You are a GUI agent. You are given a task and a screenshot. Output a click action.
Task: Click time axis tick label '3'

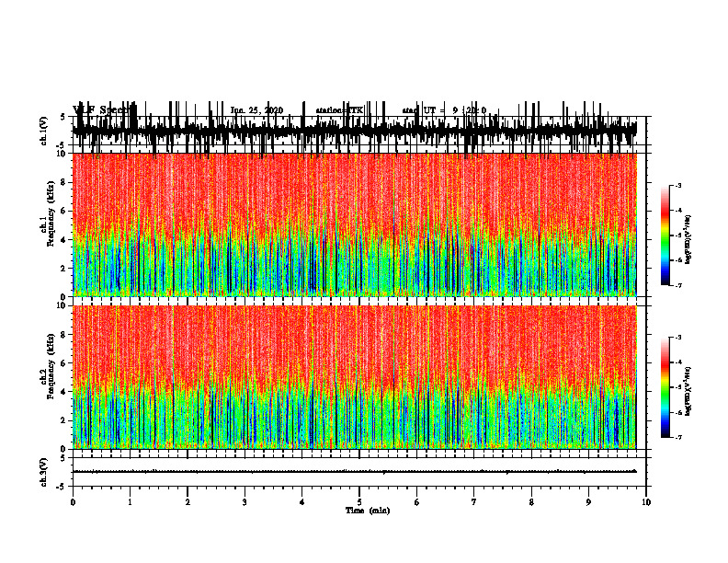click(245, 502)
